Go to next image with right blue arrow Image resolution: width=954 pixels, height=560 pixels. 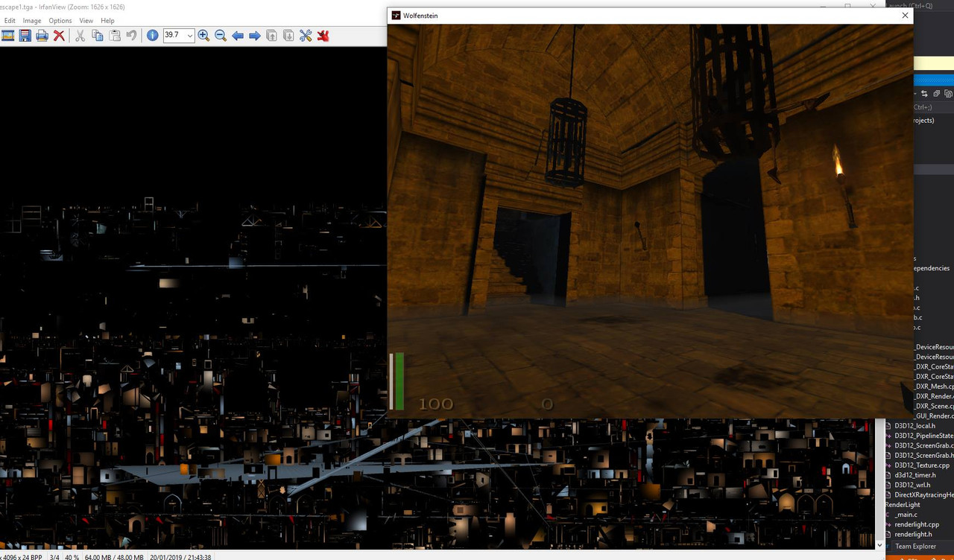tap(255, 35)
